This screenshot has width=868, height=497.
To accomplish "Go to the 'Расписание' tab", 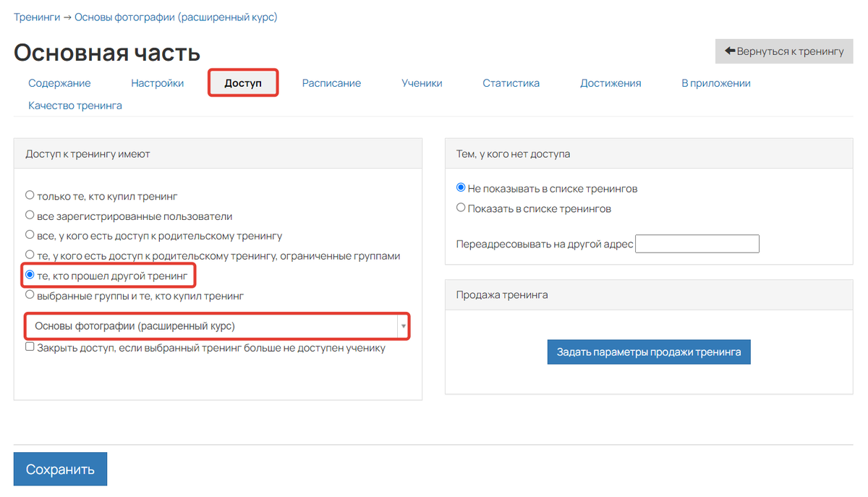I will point(331,83).
